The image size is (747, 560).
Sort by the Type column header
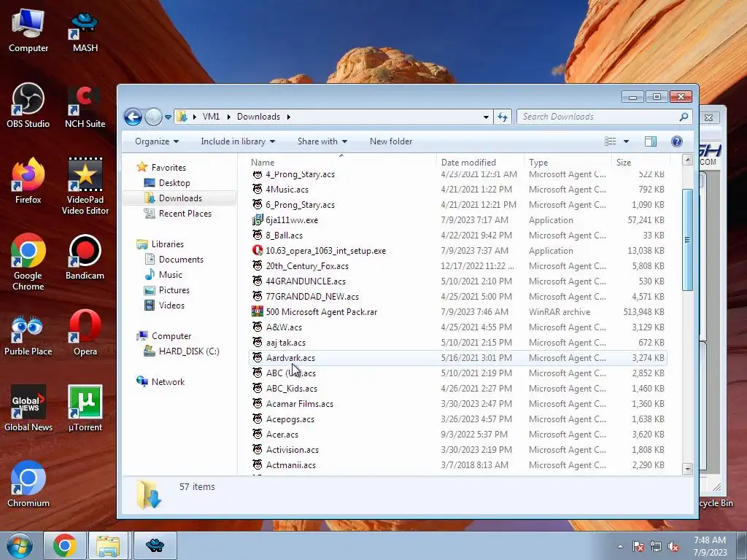point(568,163)
